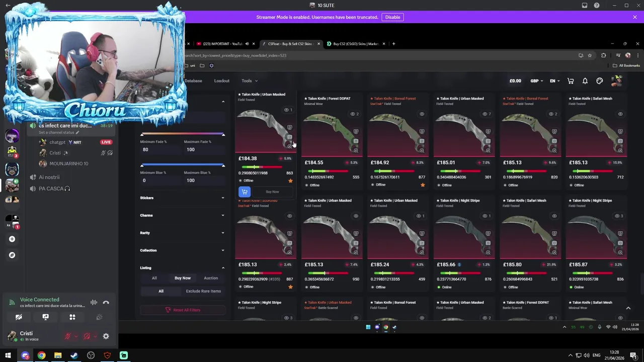Viewport: 644px width, 362px height.
Task: Click orange star on the Scorched £185.13 listing
Action: coord(290,287)
